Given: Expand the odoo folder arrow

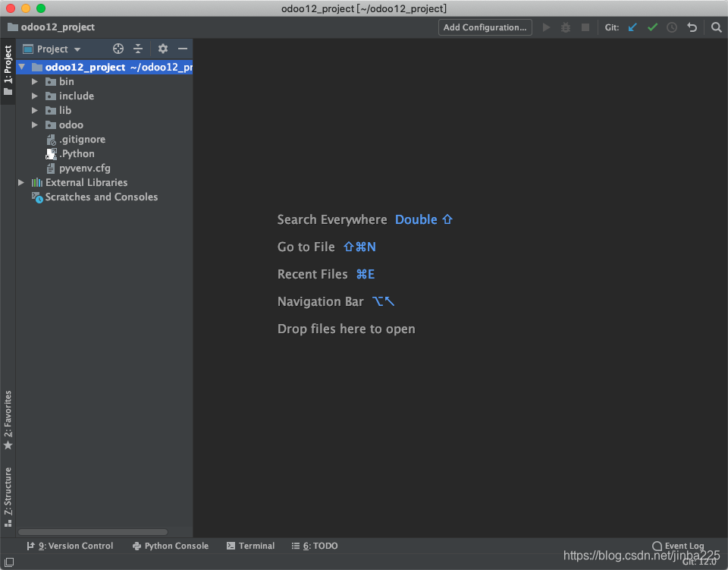Looking at the screenshot, I should point(34,125).
